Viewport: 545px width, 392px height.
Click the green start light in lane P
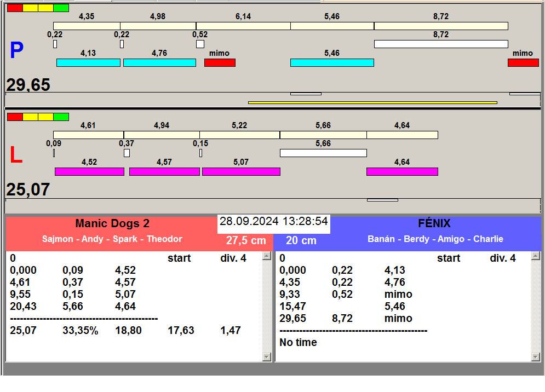point(61,8)
